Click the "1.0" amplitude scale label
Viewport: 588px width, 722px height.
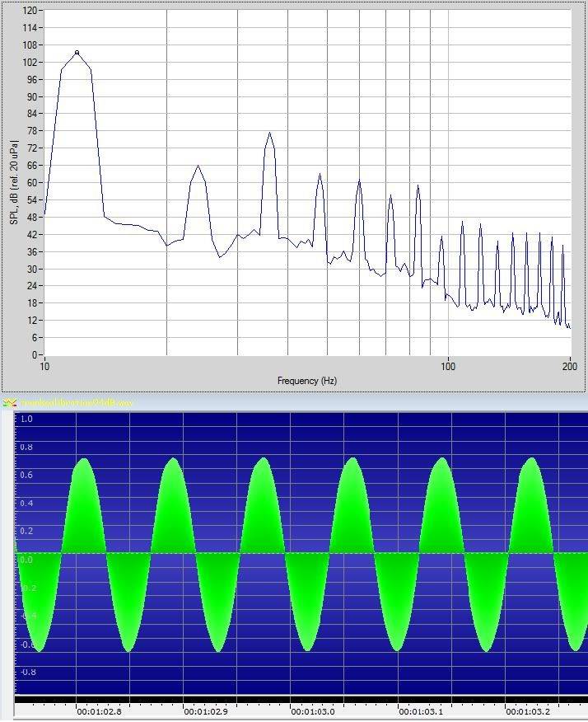(x=26, y=419)
